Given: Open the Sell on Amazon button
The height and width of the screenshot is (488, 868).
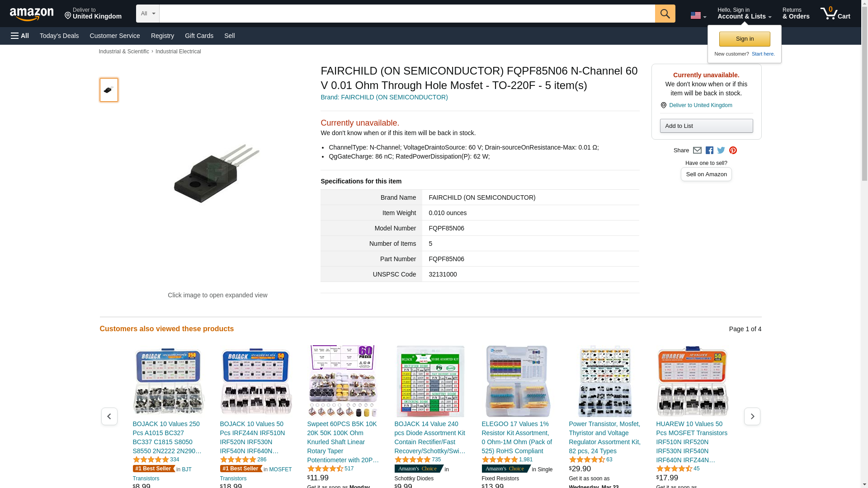Looking at the screenshot, I should (x=706, y=174).
